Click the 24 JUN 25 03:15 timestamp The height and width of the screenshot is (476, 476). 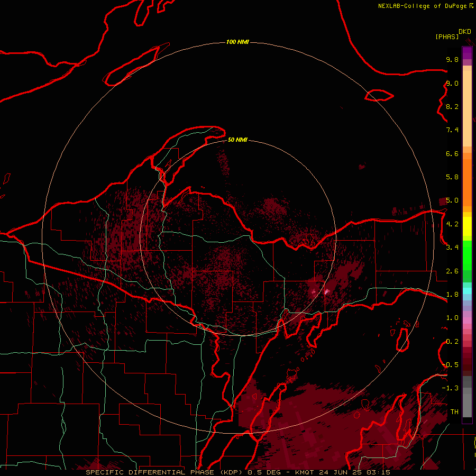[354, 472]
